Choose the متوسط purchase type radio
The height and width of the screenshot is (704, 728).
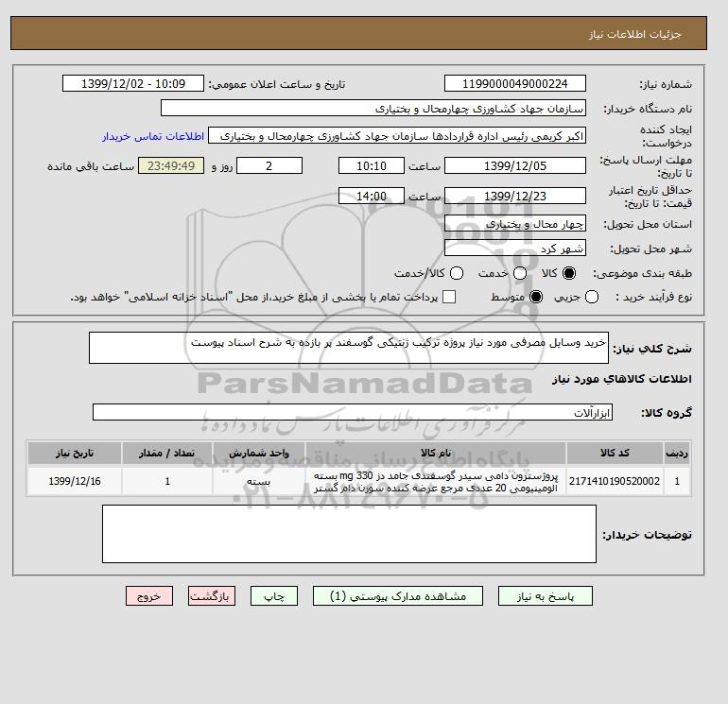pos(536,297)
